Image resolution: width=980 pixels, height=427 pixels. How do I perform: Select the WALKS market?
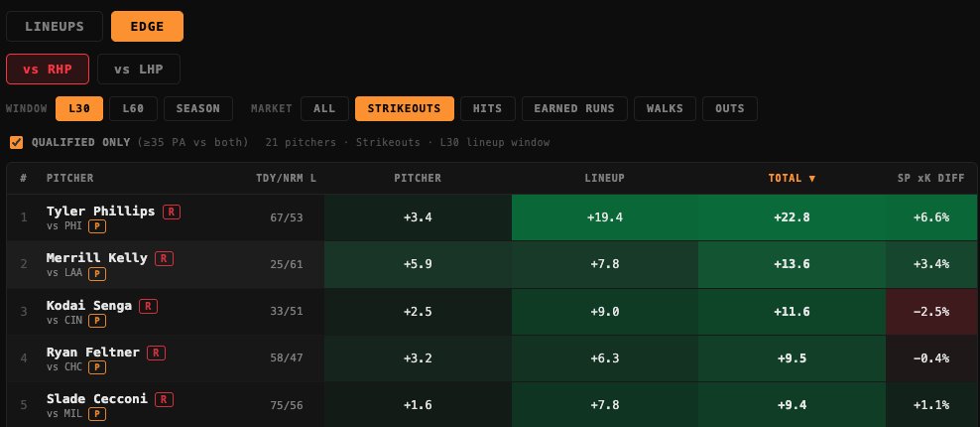tap(665, 108)
